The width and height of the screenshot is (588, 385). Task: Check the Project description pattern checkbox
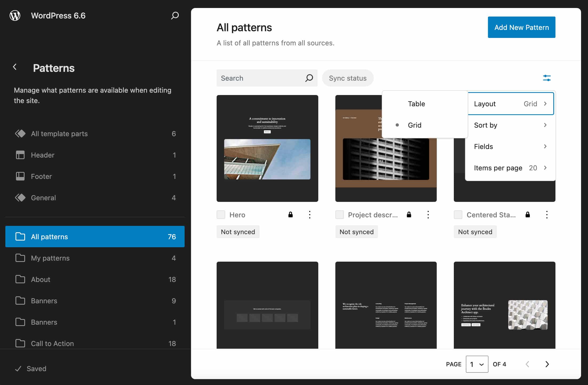click(x=340, y=214)
